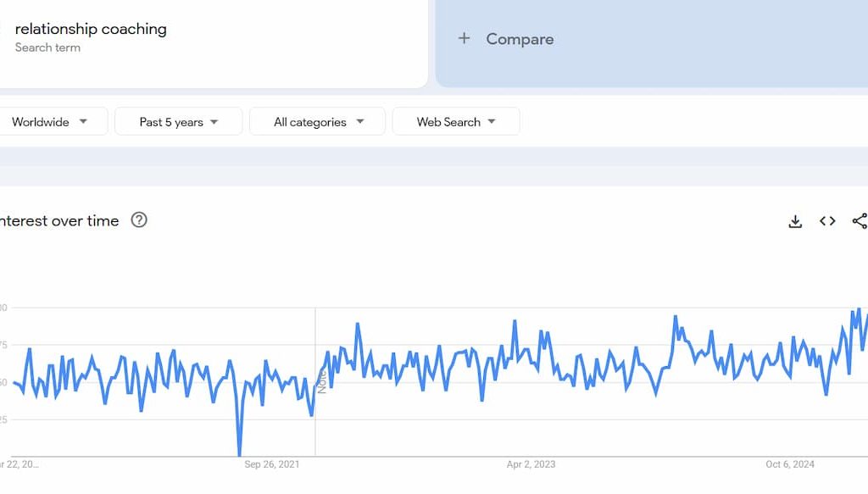
Task: Share the interest over time chart
Action: [x=859, y=221]
